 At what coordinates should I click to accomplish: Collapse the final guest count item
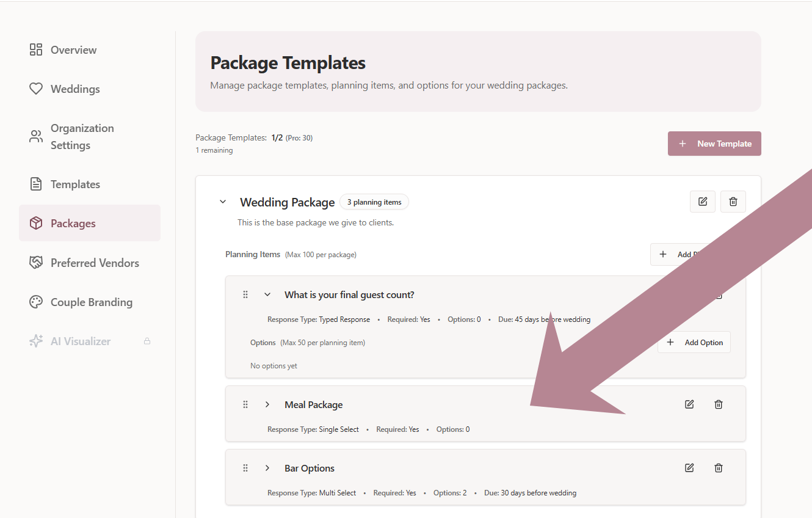(x=267, y=294)
